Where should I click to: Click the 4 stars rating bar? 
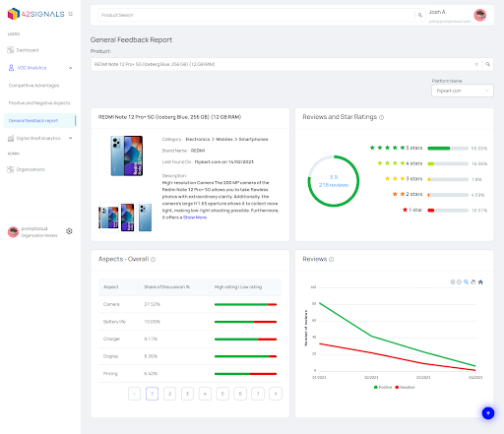[448, 163]
